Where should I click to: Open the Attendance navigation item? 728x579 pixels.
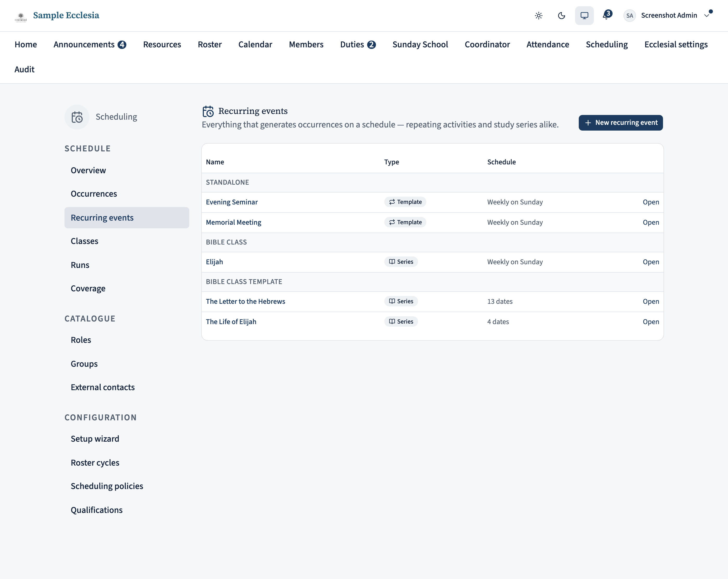pyautogui.click(x=548, y=44)
